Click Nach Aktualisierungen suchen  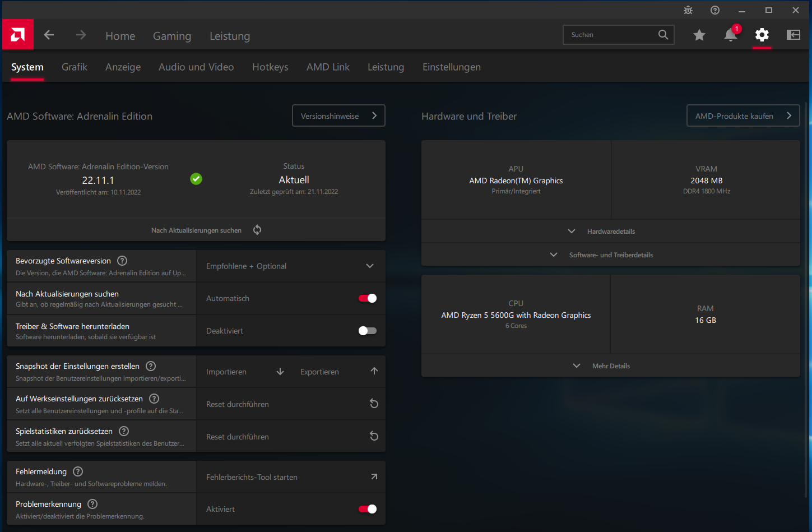[x=196, y=230]
